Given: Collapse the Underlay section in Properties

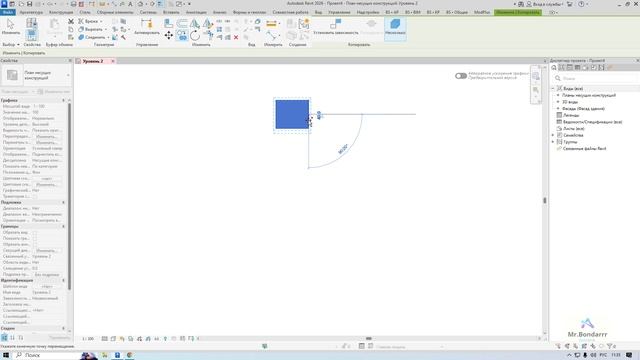Looking at the screenshot, I should 63,202.
